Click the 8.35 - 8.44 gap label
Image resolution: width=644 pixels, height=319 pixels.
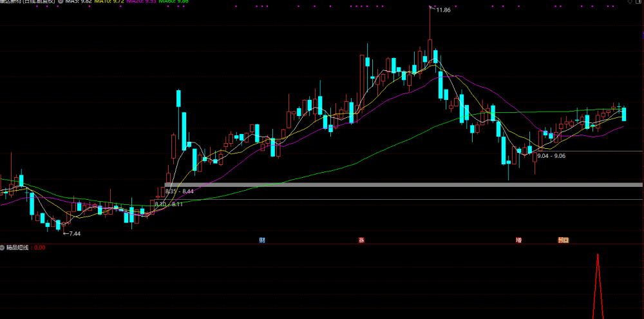(x=179, y=191)
